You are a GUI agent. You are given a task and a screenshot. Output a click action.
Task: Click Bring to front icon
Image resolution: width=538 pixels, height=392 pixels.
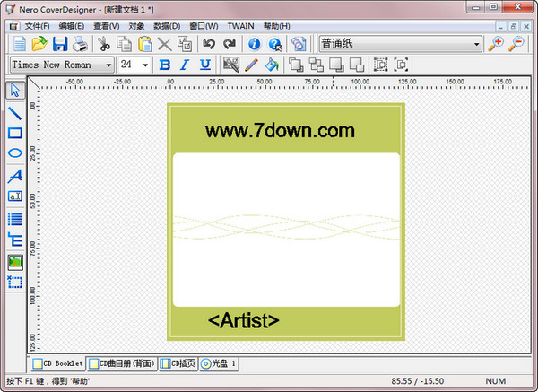pos(296,65)
